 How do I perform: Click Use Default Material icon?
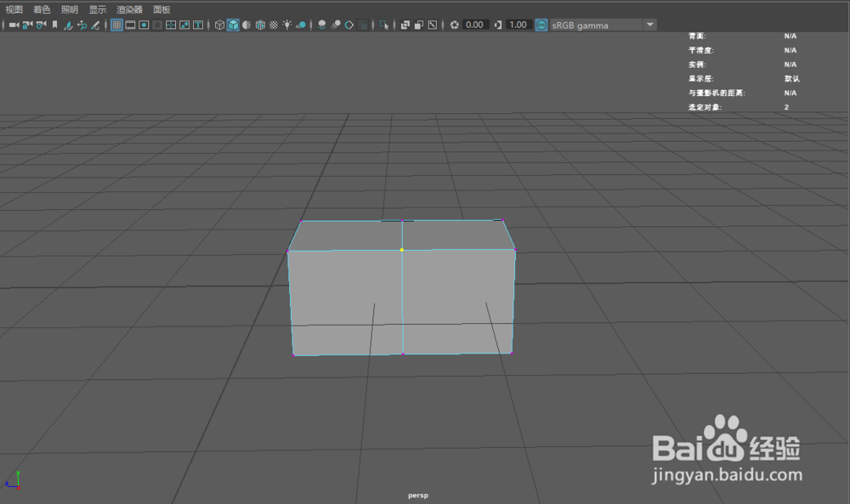click(x=246, y=25)
